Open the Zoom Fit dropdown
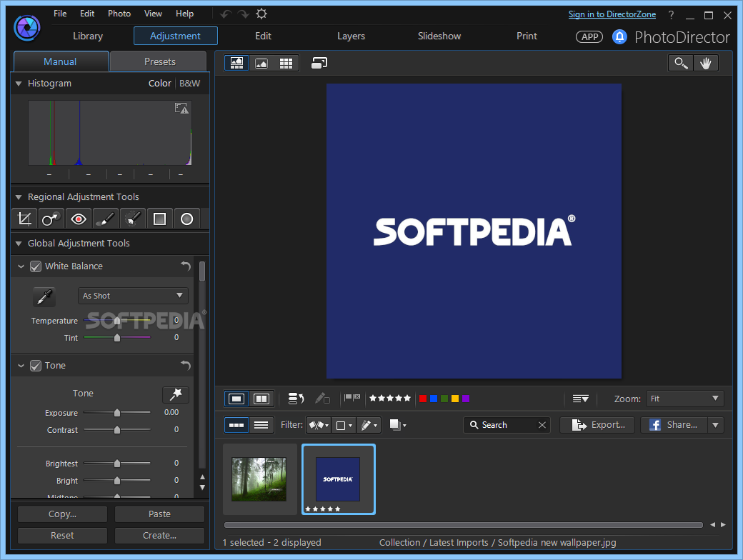Image resolution: width=743 pixels, height=560 pixels. tap(684, 399)
